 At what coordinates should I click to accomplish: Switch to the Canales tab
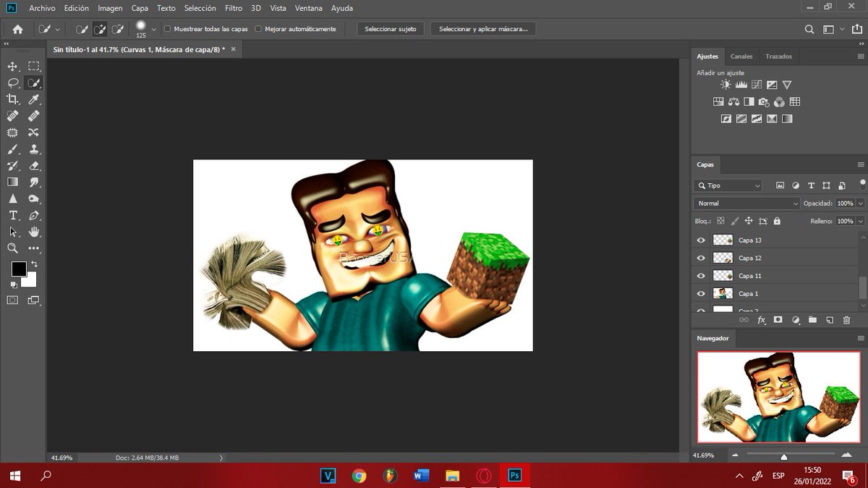pyautogui.click(x=741, y=56)
